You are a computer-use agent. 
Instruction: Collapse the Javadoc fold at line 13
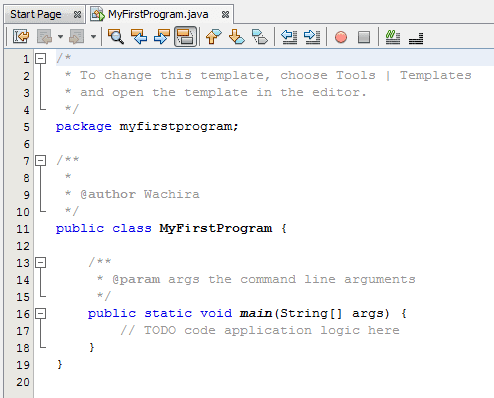click(40, 263)
